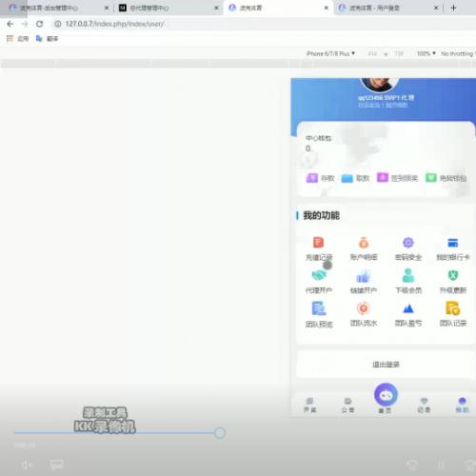Screen dimensions: 476x476
Task: Open the 充值记录 recharge record icon
Action: tap(318, 243)
